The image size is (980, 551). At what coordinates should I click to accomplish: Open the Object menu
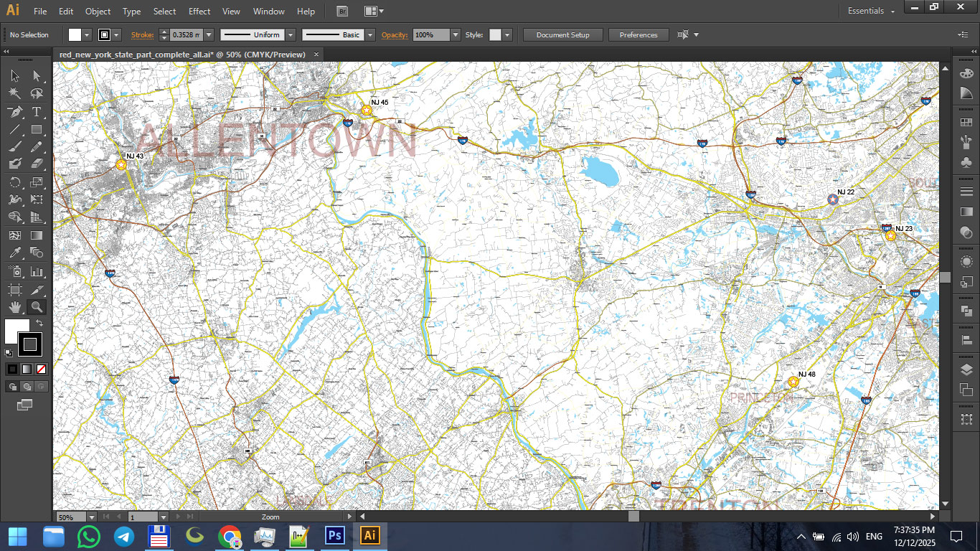click(98, 11)
